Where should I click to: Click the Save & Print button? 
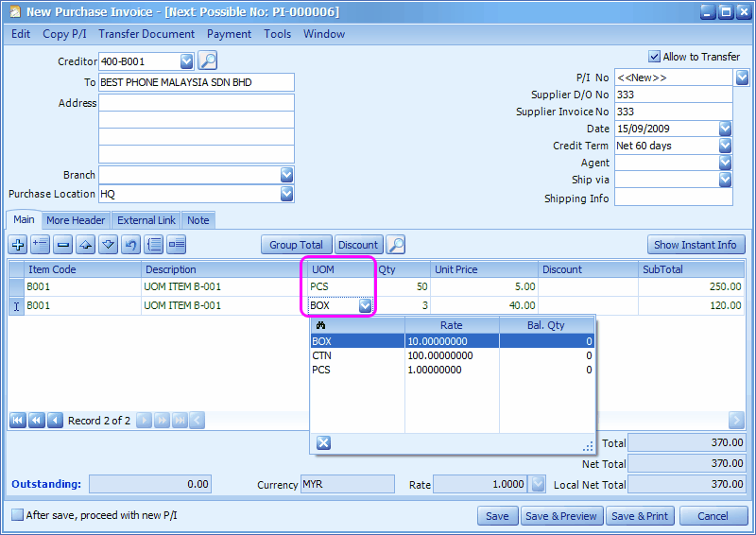[640, 516]
